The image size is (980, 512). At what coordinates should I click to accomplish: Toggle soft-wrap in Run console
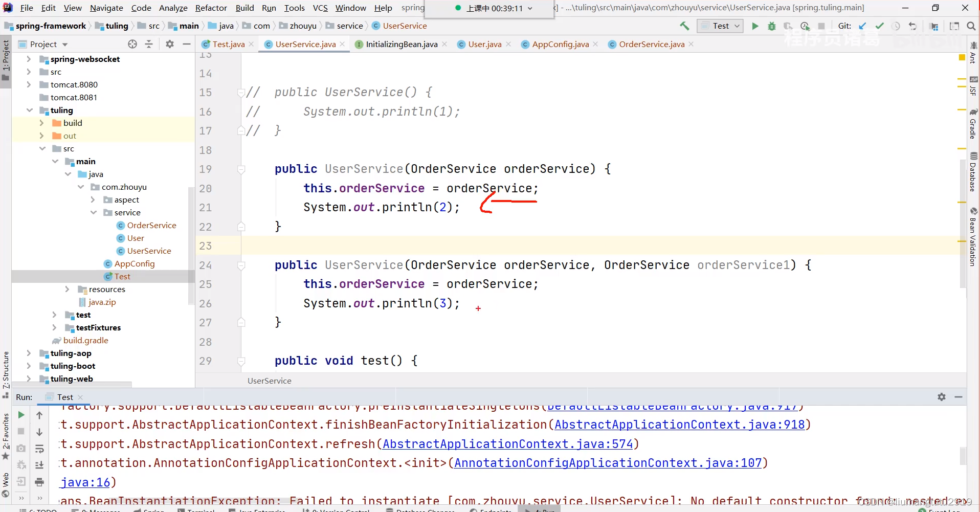click(39, 449)
